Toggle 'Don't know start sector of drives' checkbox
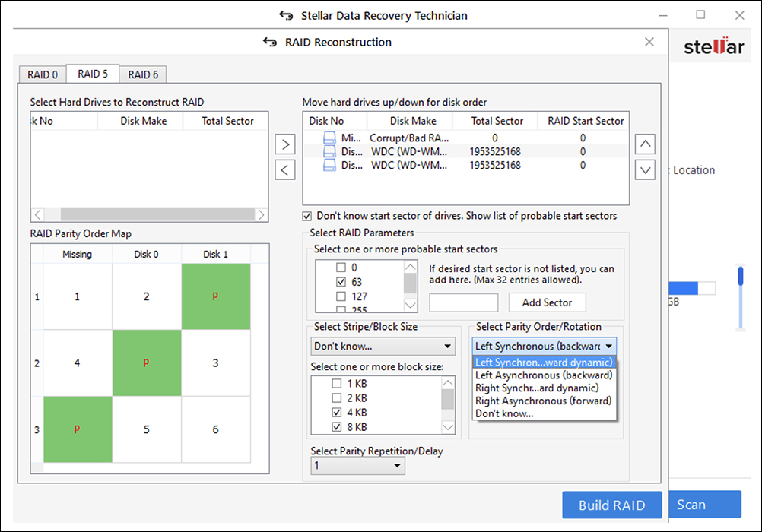This screenshot has width=762, height=532. [x=307, y=216]
